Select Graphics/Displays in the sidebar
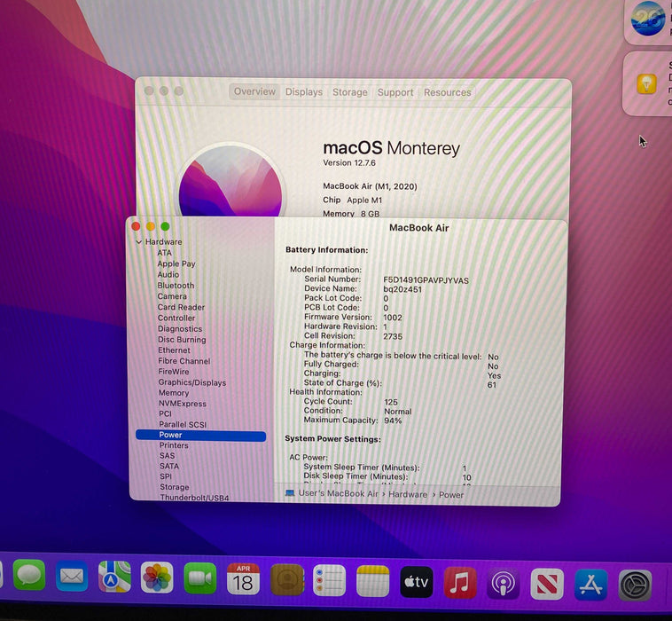This screenshot has width=672, height=621. [192, 382]
